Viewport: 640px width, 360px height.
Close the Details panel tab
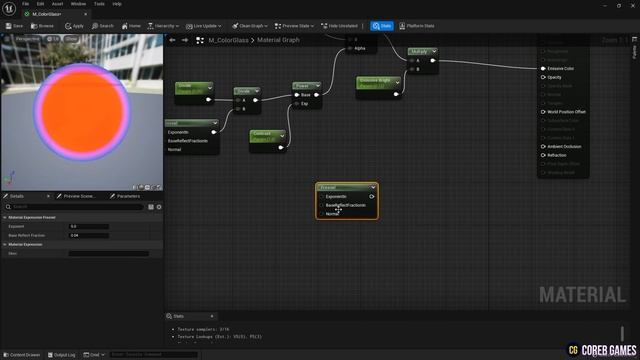(x=48, y=196)
